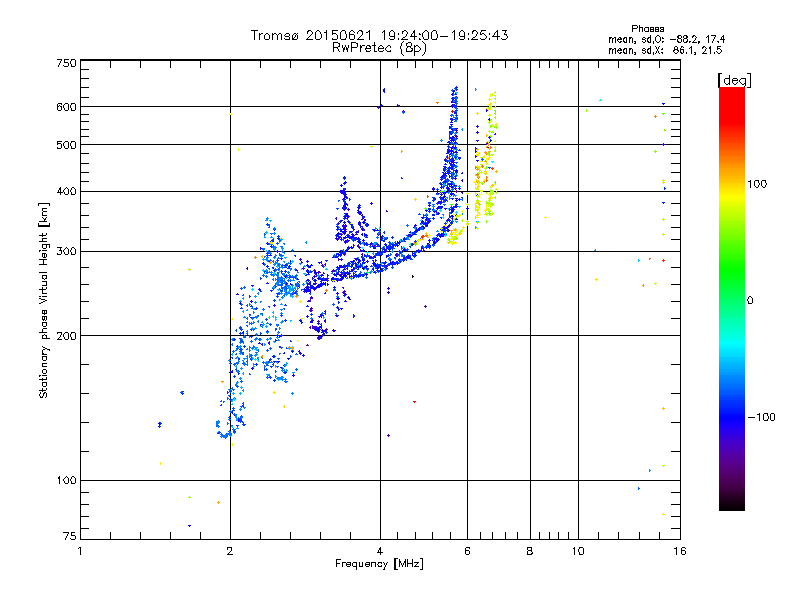
Task: Click the y-axis tick label '600'
Action: click(66, 107)
